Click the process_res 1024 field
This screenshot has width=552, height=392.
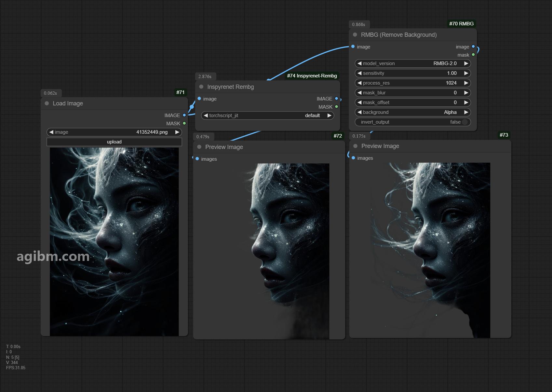pyautogui.click(x=413, y=83)
